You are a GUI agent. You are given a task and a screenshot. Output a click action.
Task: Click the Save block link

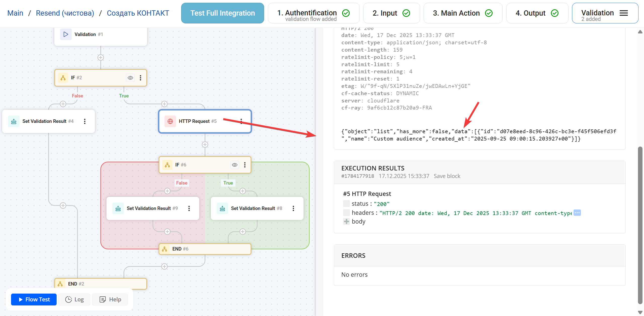point(447,176)
